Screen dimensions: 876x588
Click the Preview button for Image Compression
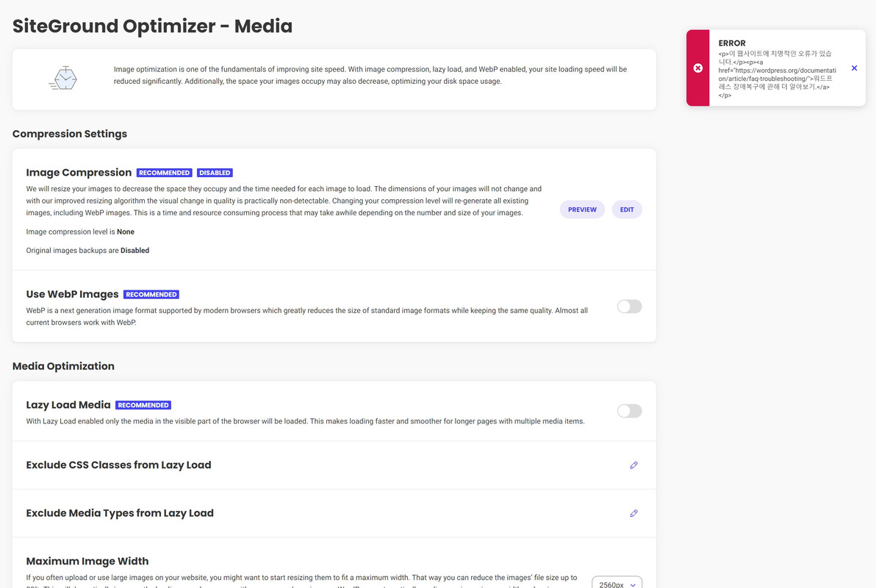582,209
